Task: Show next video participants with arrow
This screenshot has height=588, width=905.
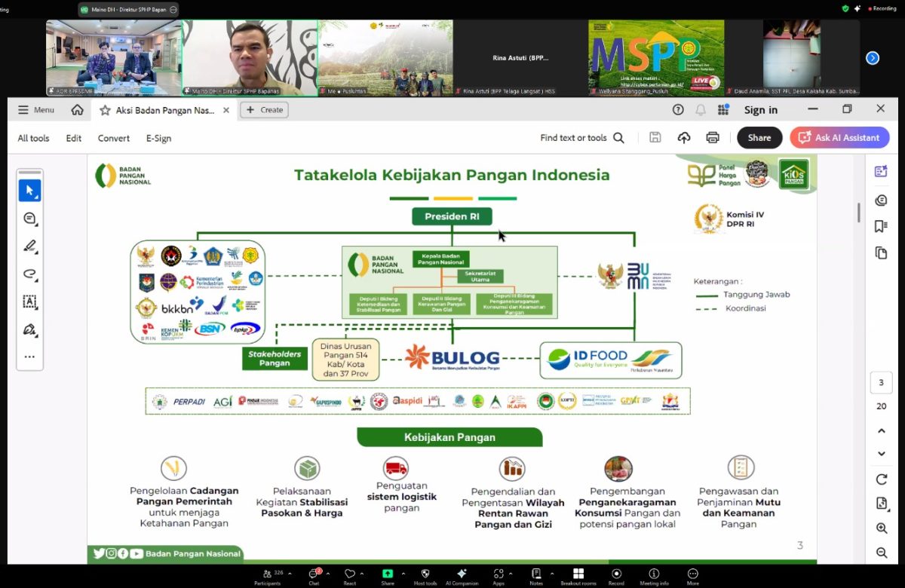Action: (873, 58)
